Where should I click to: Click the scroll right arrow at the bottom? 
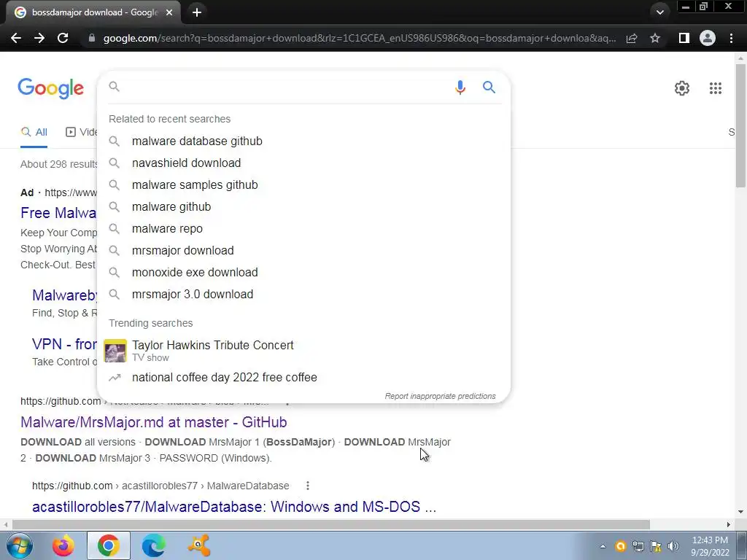coord(729,524)
